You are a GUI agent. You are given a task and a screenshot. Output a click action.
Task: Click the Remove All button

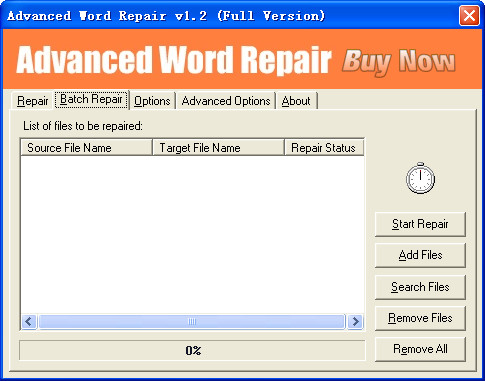coord(420,349)
